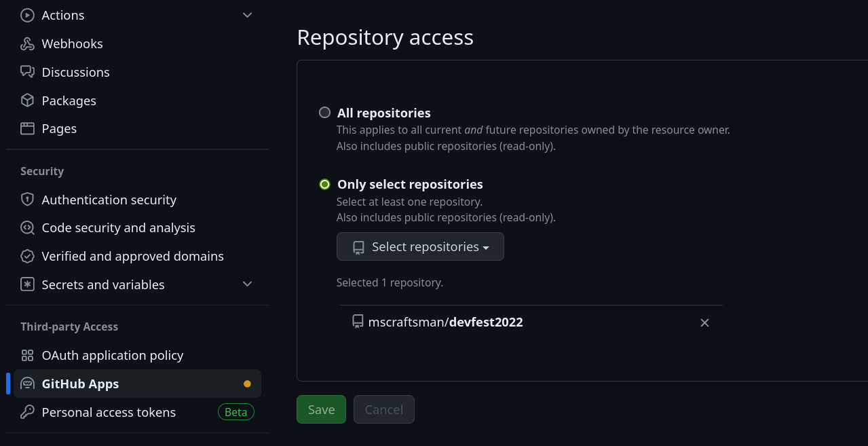This screenshot has width=868, height=446.
Task: Select the Only select repositories radio button
Action: pyautogui.click(x=325, y=184)
